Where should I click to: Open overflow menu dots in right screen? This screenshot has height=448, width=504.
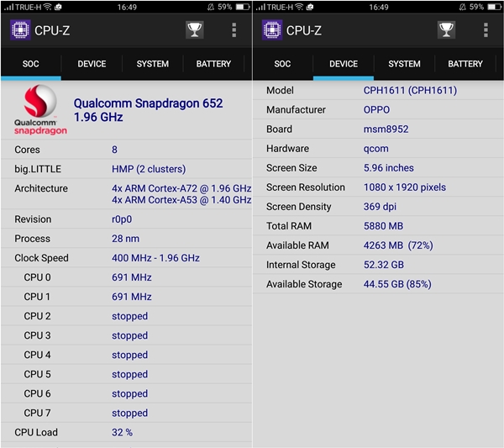tap(486, 30)
